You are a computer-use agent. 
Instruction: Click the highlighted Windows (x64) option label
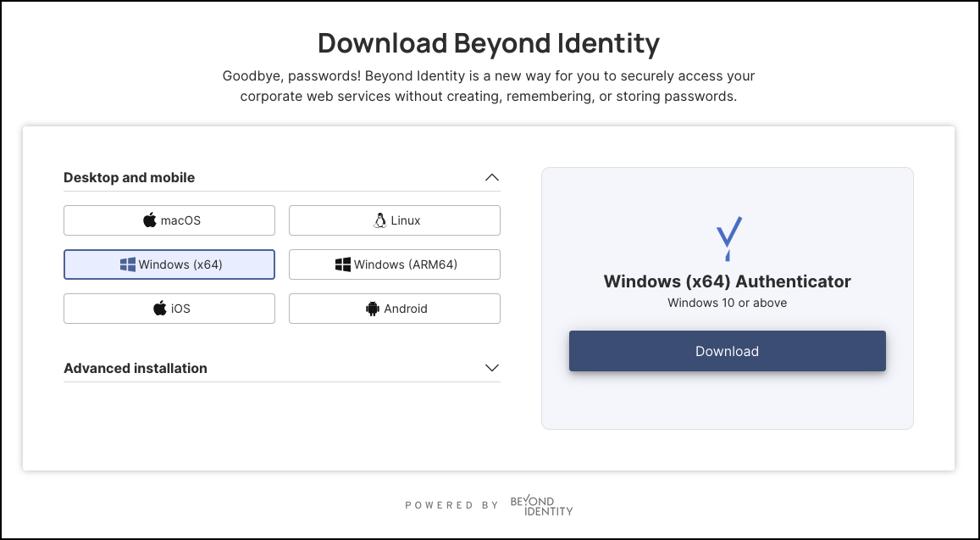pyautogui.click(x=180, y=264)
